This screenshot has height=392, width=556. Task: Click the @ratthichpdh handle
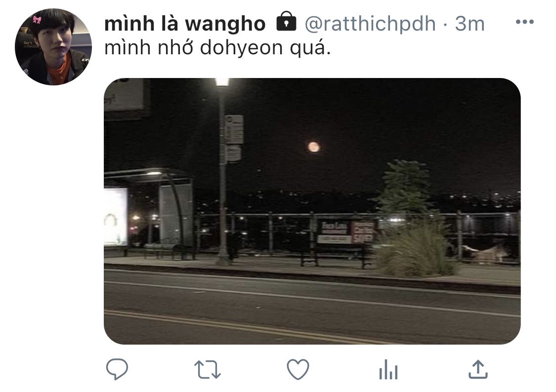pyautogui.click(x=370, y=24)
